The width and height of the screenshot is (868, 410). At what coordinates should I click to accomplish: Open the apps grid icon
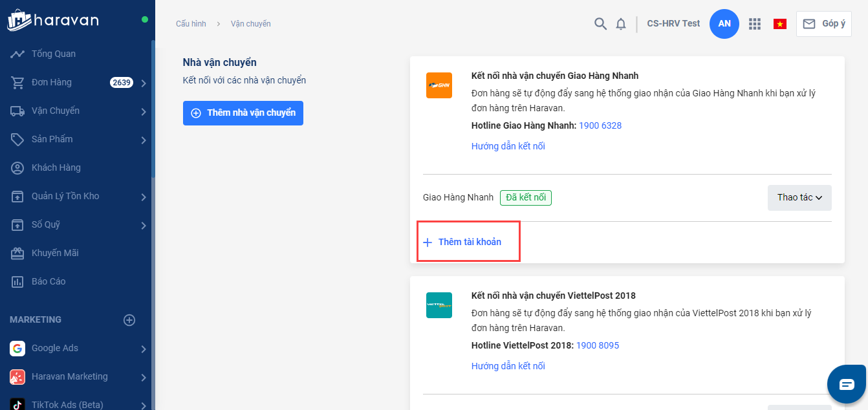click(754, 24)
